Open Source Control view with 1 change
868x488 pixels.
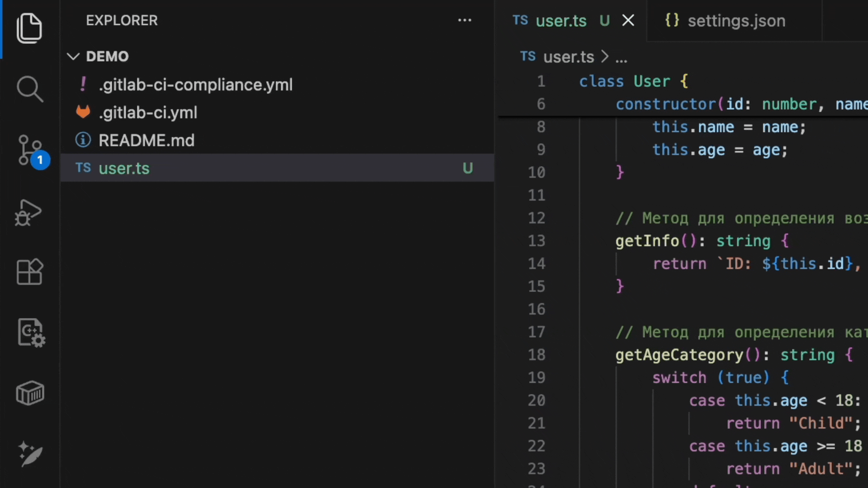coord(30,150)
